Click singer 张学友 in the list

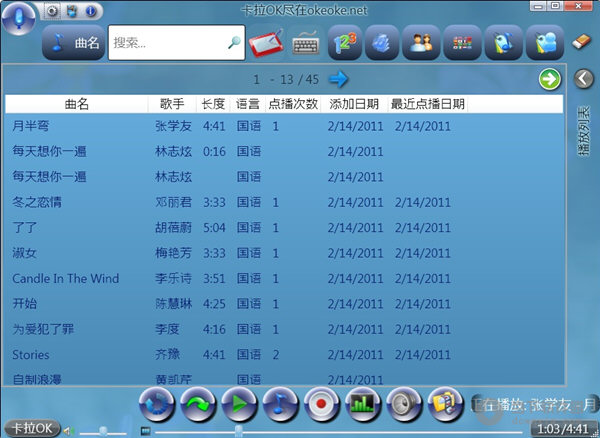pyautogui.click(x=173, y=126)
